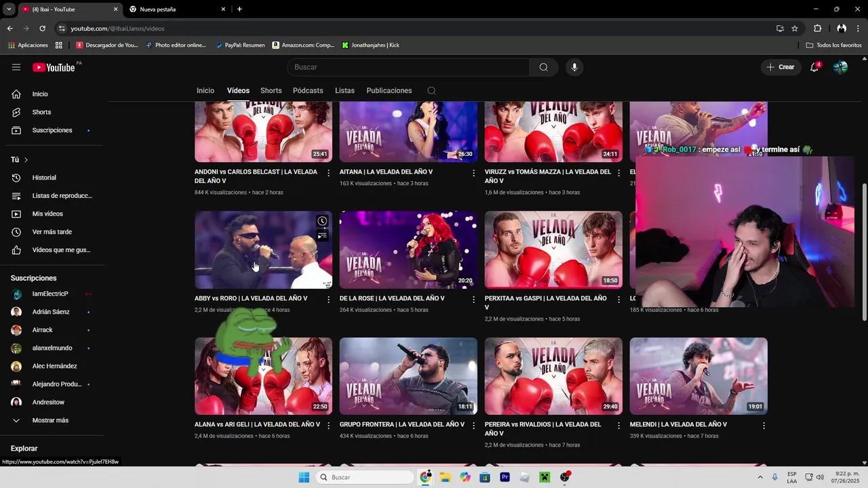Screen dimensions: 868x488
Task: Open options for PEREIRA vs RIVALDIOS video
Action: pos(618,426)
